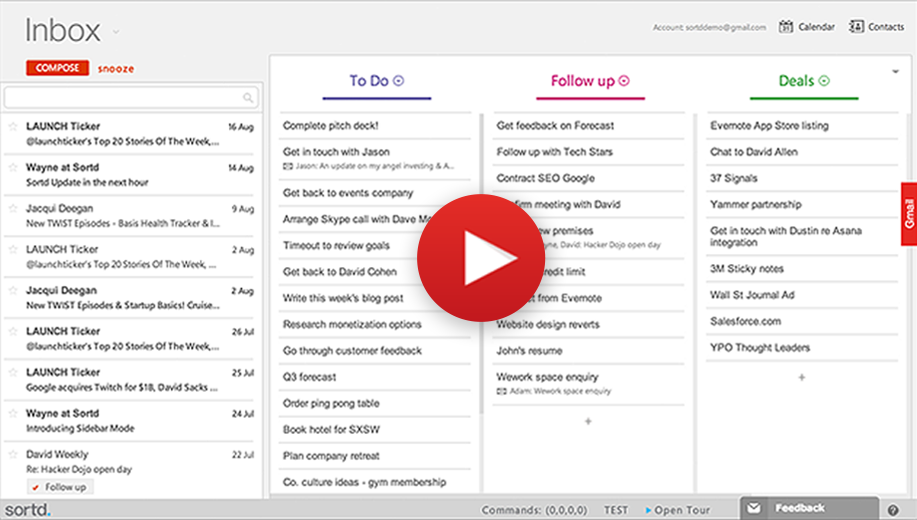Image resolution: width=917 pixels, height=520 pixels.
Task: Toggle Follow up check on David Weekly email
Action: pyautogui.click(x=36, y=487)
